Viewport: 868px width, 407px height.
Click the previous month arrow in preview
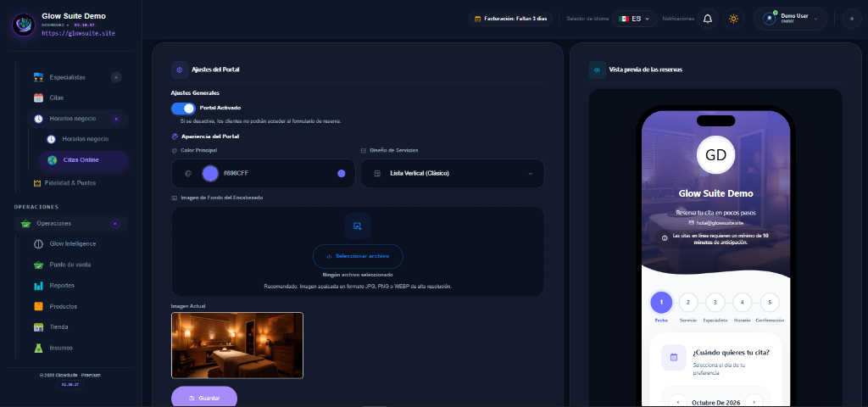click(x=678, y=401)
